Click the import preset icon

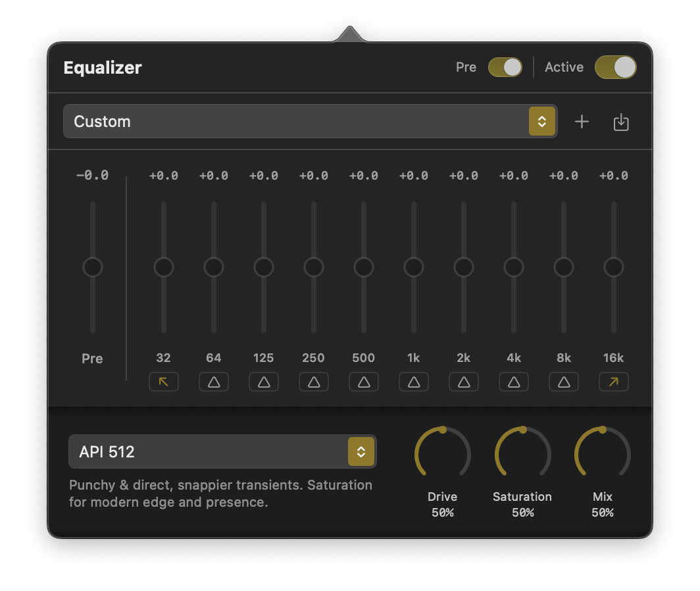pos(621,122)
